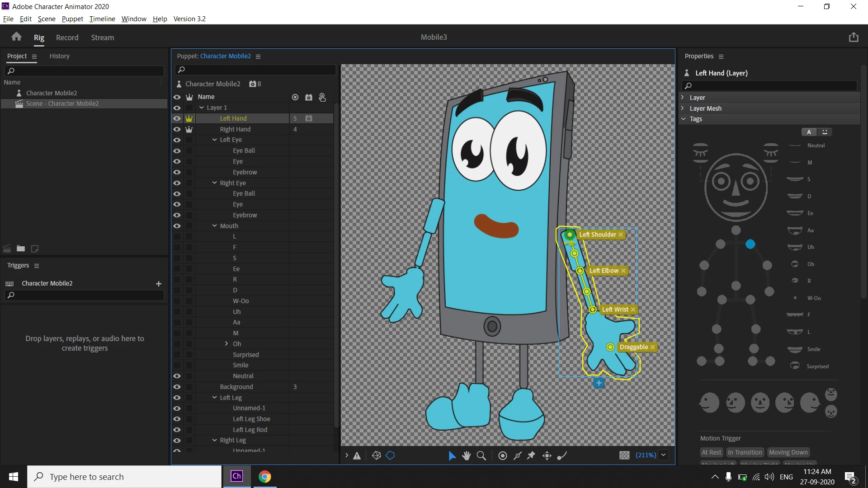Select the Zoom magnifier tool
The height and width of the screenshot is (488, 868).
(x=481, y=455)
